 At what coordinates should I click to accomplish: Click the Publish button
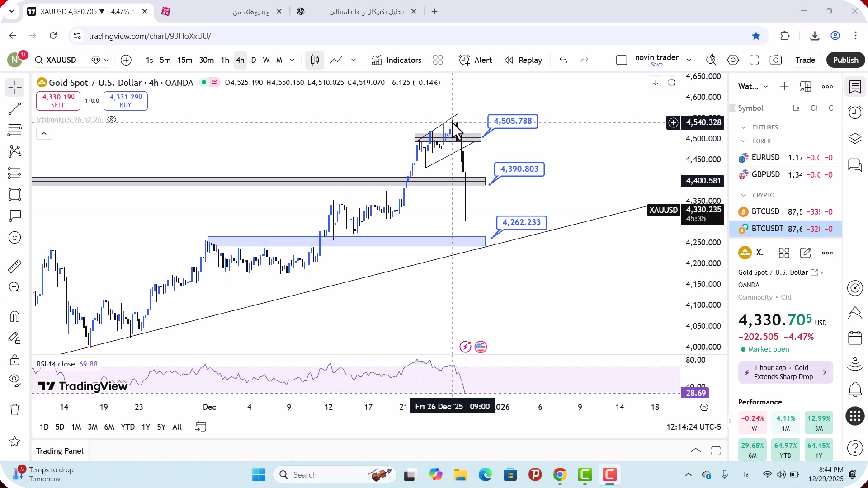tap(845, 60)
